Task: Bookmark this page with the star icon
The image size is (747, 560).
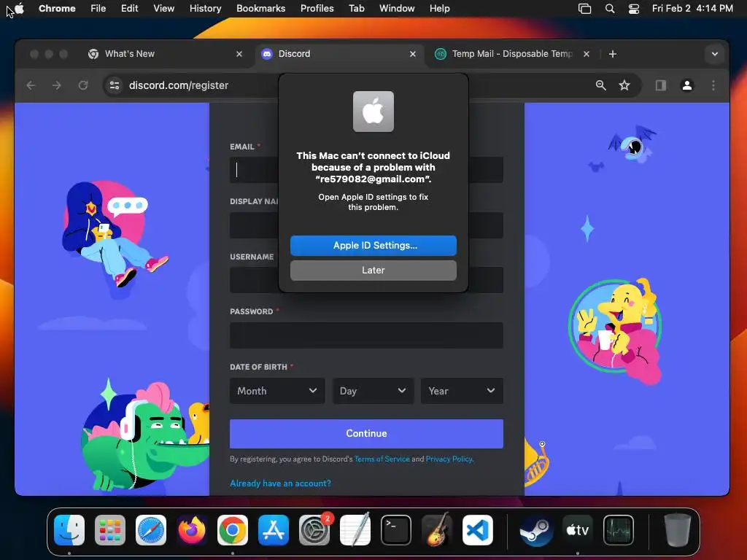Action: pos(624,85)
